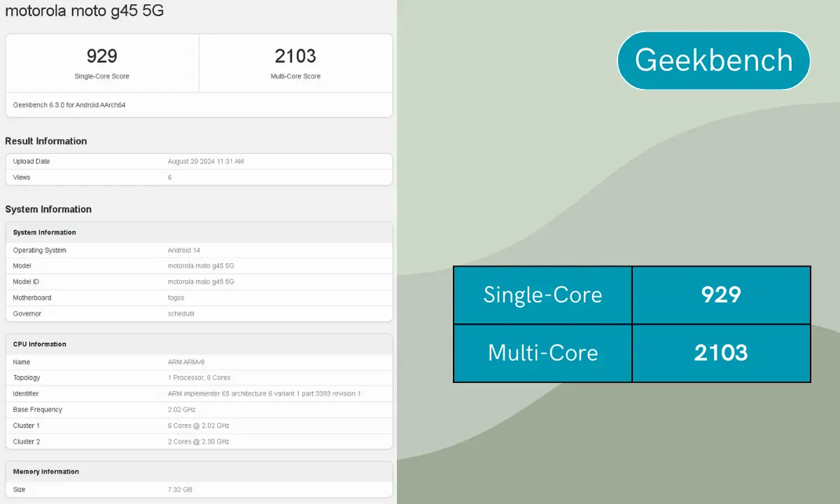Click the "Multi-Core" cell in teal table
840x504 pixels.
point(542,353)
